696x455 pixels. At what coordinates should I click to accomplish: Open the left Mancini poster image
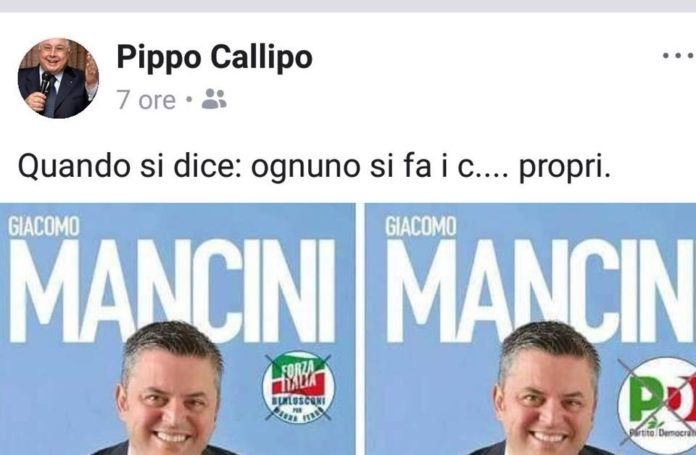pyautogui.click(x=178, y=329)
